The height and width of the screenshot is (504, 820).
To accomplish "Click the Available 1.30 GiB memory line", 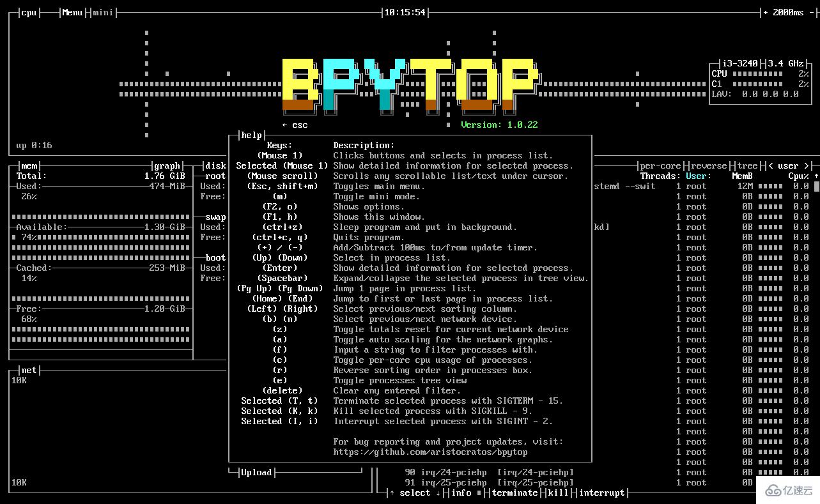I will pyautogui.click(x=100, y=227).
